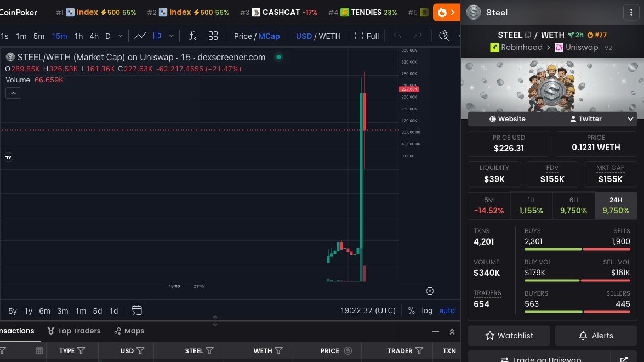Switch chart to Price mode
Viewport: 644px width, 362px height.
click(243, 36)
